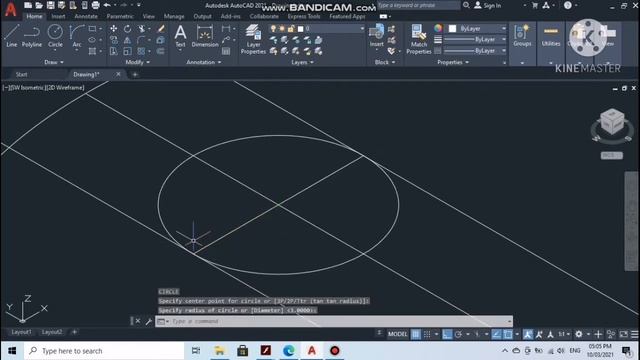Open the Insert ribbon tab
640x360 pixels.
(x=58, y=16)
